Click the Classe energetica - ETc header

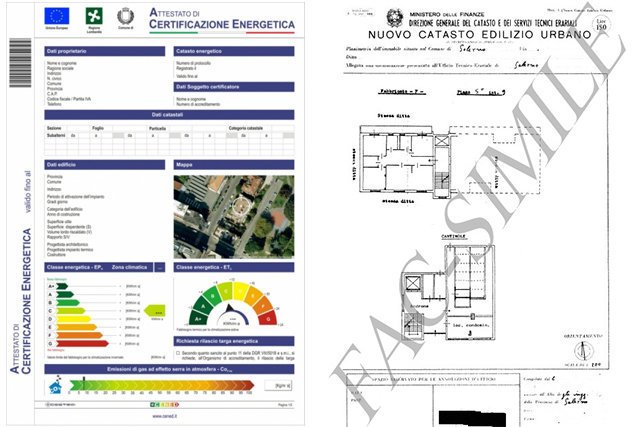point(234,267)
